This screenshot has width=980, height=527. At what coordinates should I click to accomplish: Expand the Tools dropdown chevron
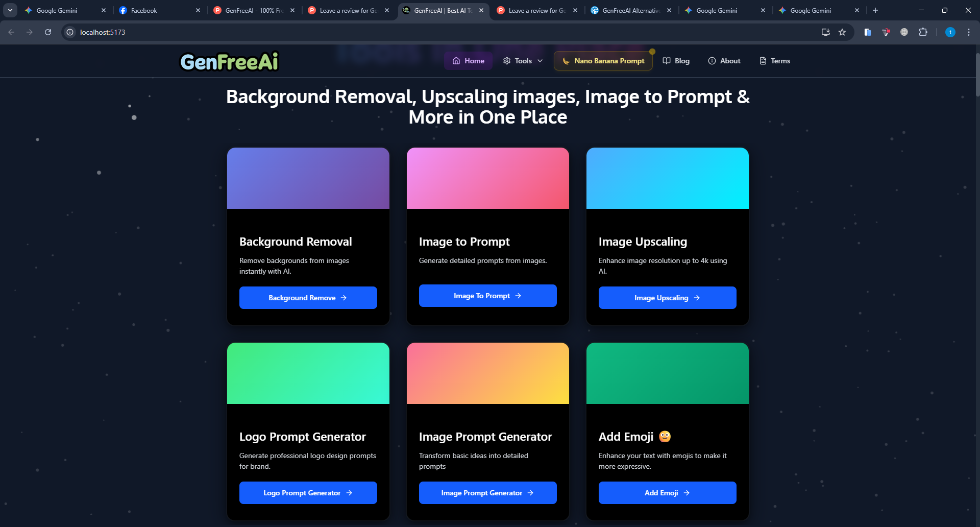tap(540, 61)
